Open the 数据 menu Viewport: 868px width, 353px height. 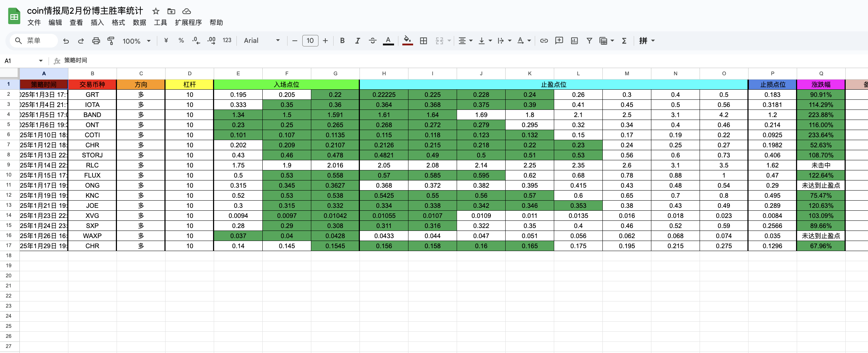click(x=139, y=22)
